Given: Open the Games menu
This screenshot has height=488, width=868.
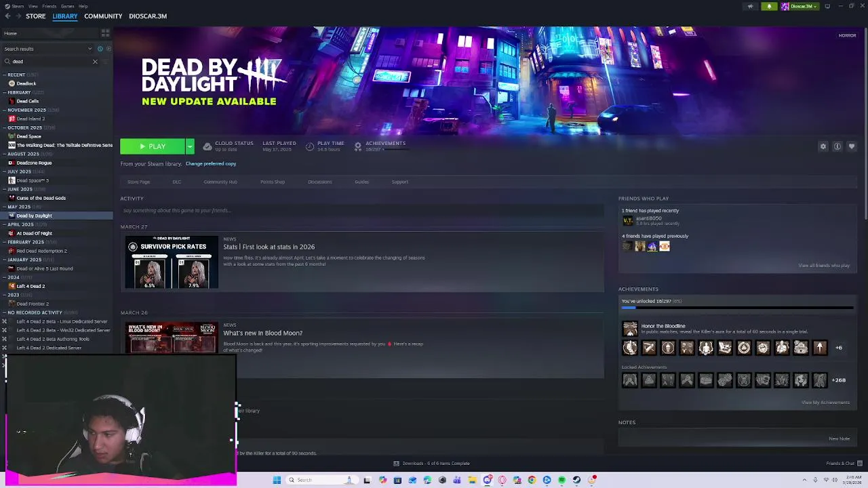Looking at the screenshot, I should pyautogui.click(x=67, y=6).
